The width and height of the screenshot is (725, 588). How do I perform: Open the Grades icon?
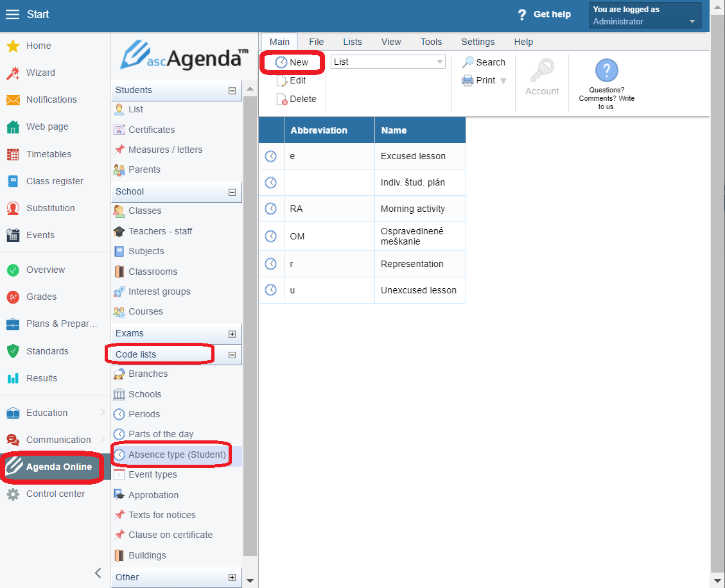coord(13,297)
